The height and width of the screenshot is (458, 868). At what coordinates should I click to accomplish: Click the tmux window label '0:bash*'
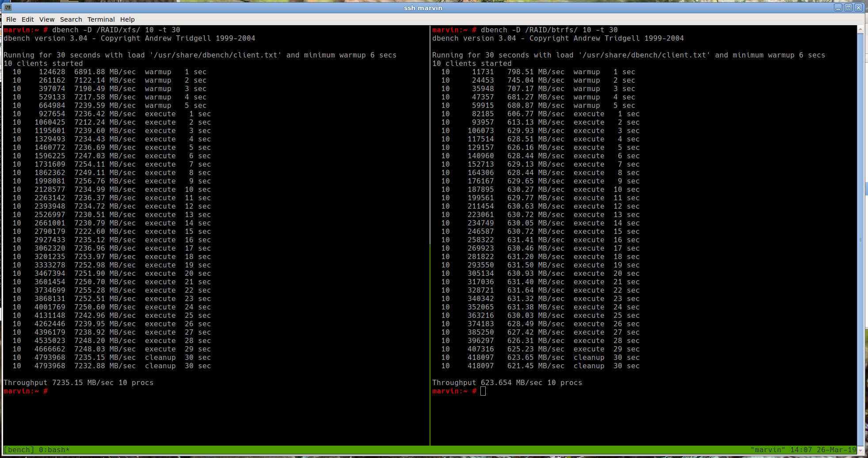tap(54, 450)
